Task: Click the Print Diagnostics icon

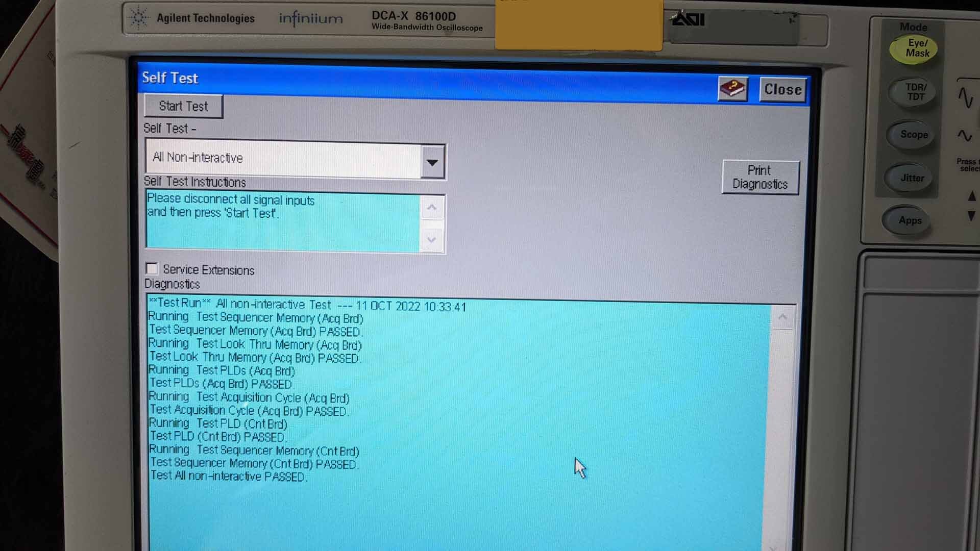Action: pyautogui.click(x=759, y=177)
